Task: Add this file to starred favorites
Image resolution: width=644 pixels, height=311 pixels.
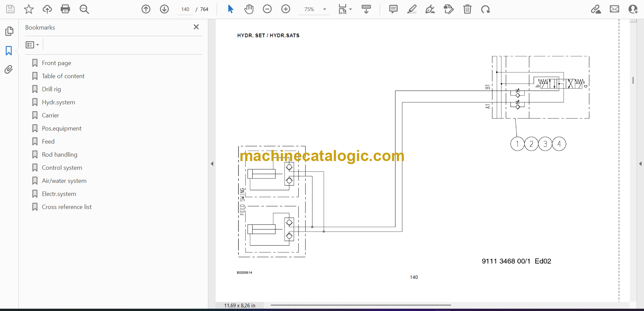Action: coord(29,9)
